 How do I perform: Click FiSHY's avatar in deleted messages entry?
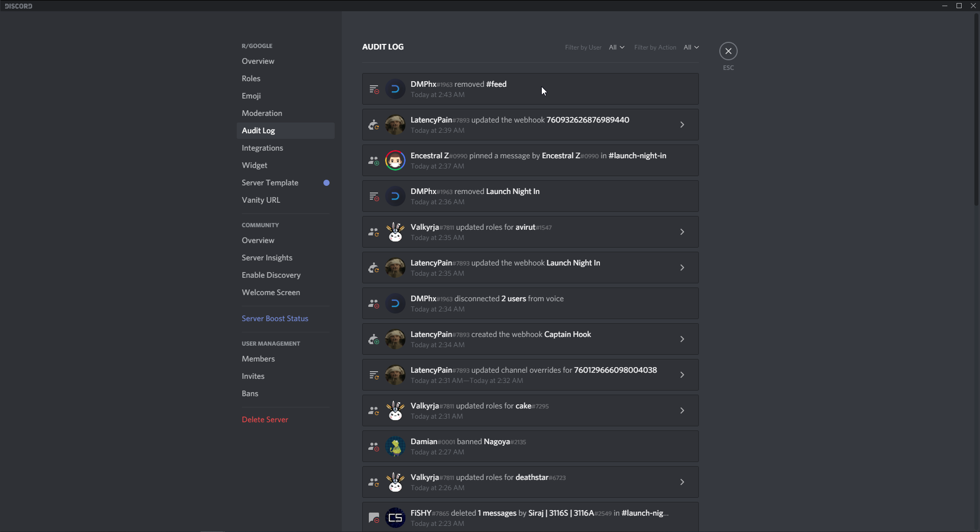(x=395, y=518)
